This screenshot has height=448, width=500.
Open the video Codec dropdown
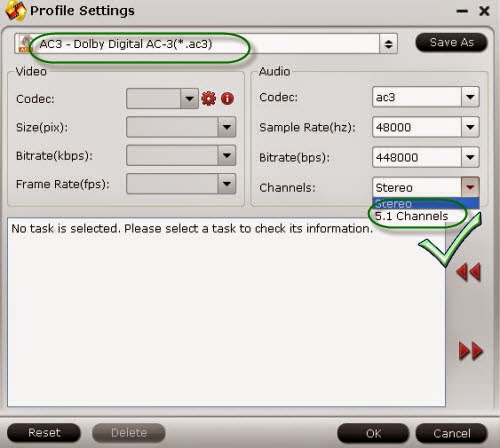pos(189,99)
